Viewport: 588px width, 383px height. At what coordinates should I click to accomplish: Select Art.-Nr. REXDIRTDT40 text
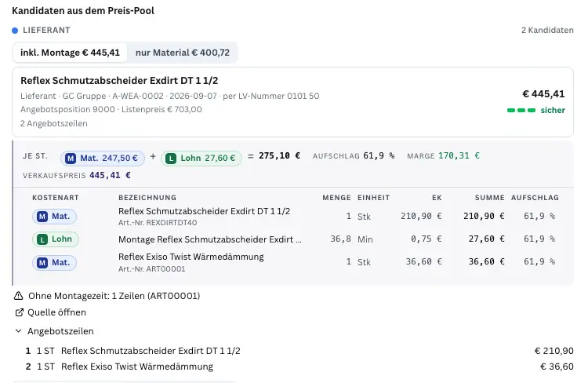point(158,223)
